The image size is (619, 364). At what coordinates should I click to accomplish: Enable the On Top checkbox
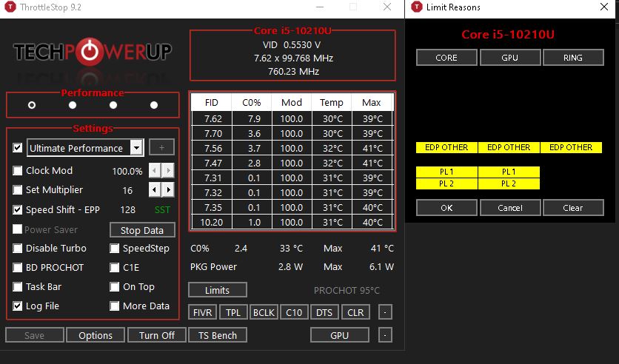[115, 286]
